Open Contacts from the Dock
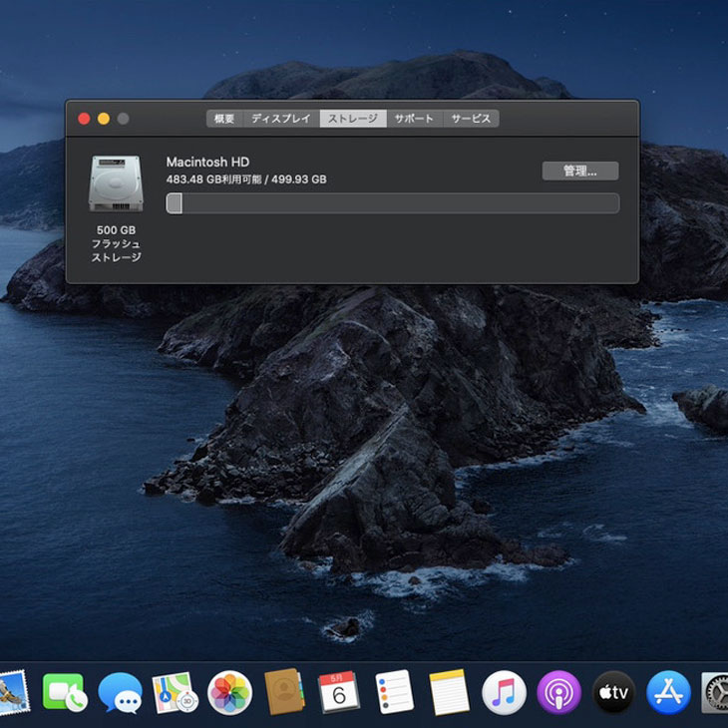Image resolution: width=728 pixels, height=728 pixels. [x=284, y=692]
